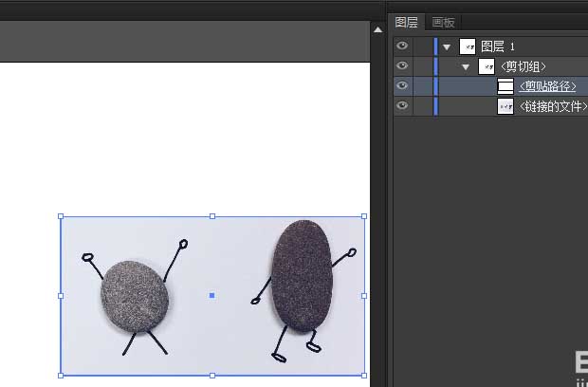Open the 画板 tab
The height and width of the screenshot is (387, 588).
pos(443,23)
